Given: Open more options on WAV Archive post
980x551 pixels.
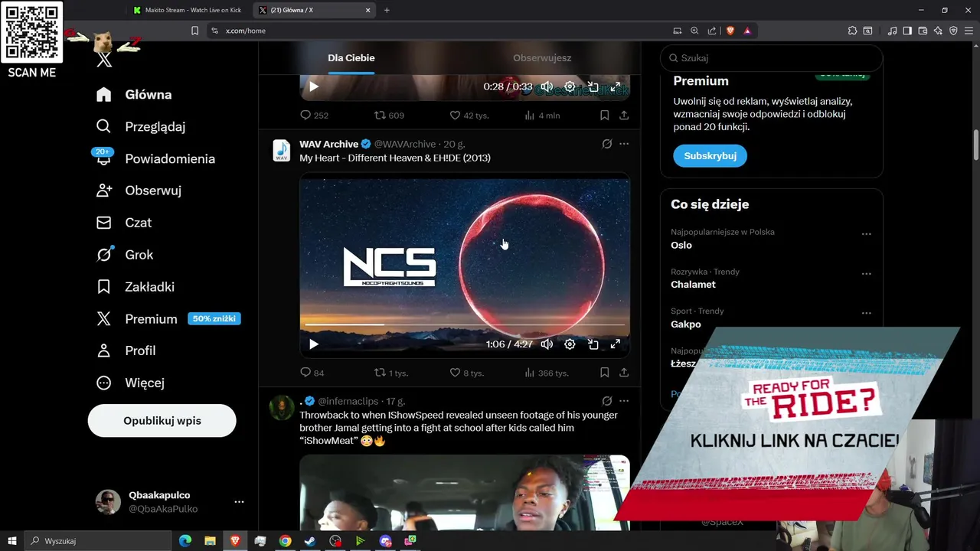Looking at the screenshot, I should (624, 144).
